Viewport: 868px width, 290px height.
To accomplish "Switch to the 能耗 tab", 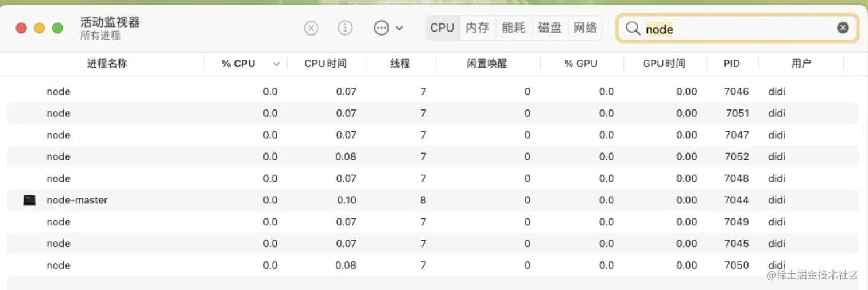I will (513, 28).
